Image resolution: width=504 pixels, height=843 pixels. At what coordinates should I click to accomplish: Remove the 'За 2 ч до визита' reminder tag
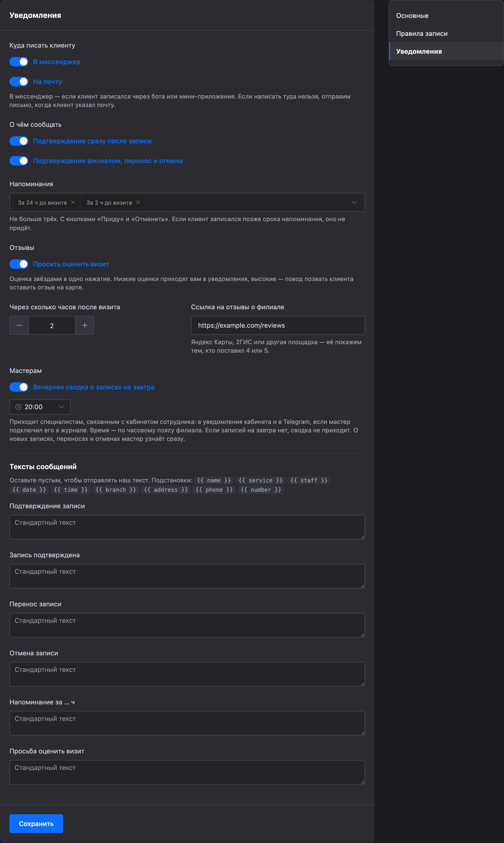[x=138, y=202]
